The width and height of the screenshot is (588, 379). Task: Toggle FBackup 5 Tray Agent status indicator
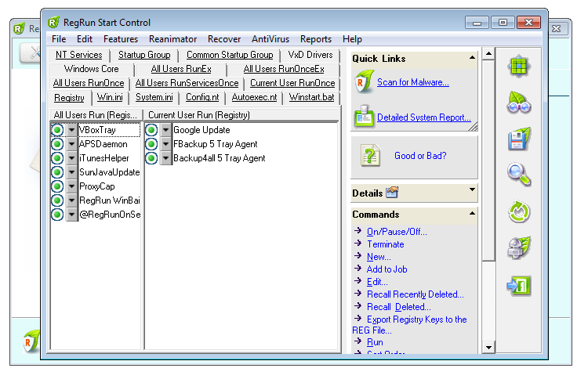[151, 144]
